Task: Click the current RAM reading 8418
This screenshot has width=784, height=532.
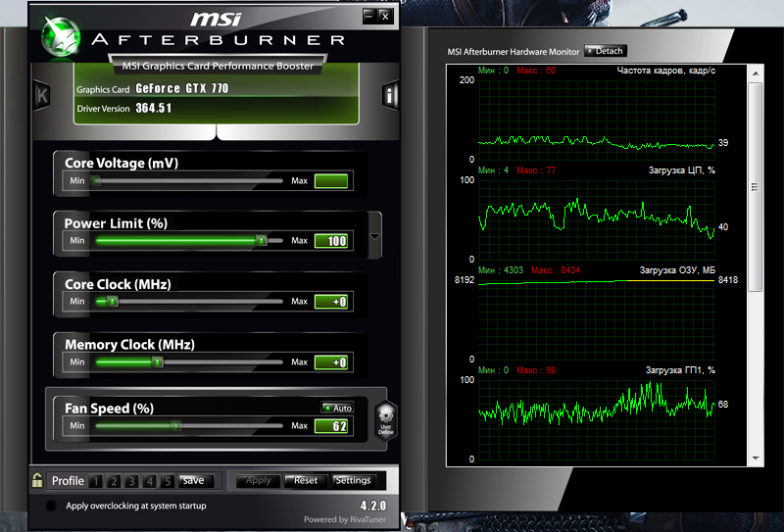Action: (728, 280)
